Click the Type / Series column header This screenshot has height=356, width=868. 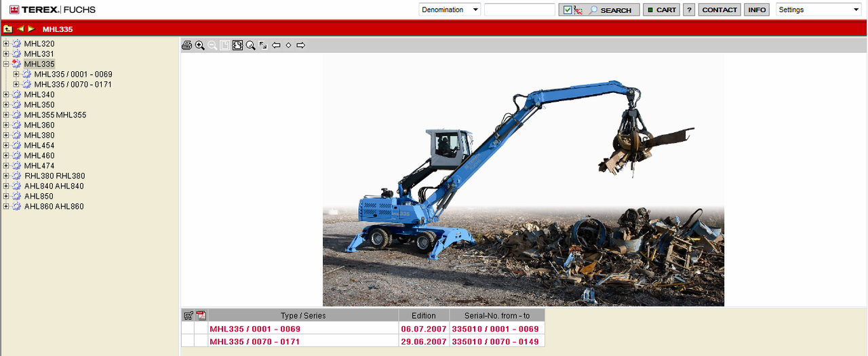[303, 315]
